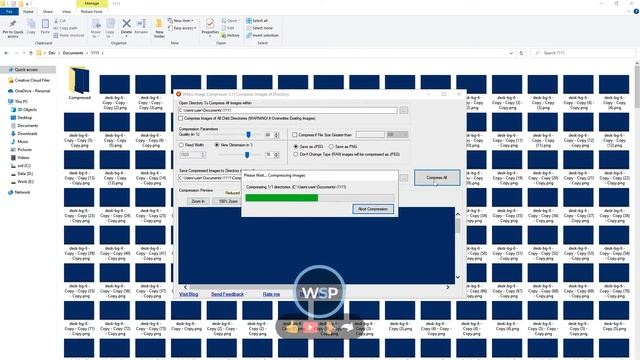Image resolution: width=640 pixels, height=360 pixels.
Task: Select New Dimension in % radio button
Action: [217, 145]
